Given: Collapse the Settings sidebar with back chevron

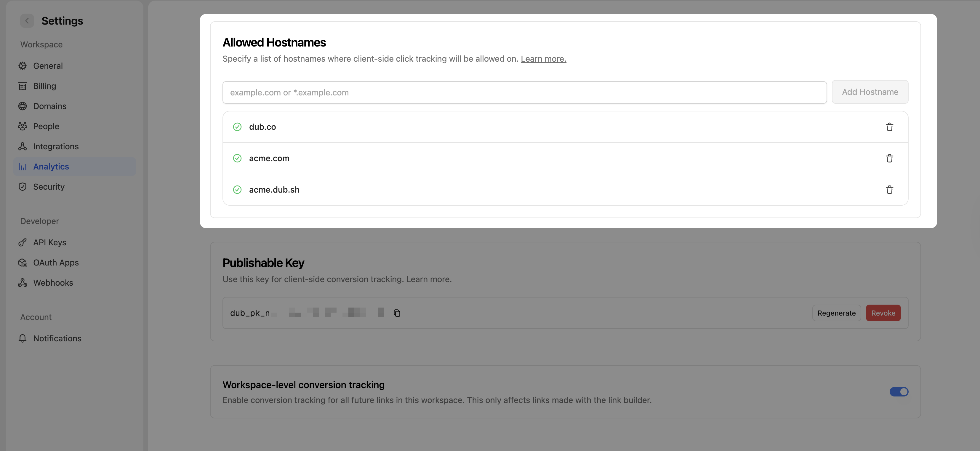Looking at the screenshot, I should [27, 20].
